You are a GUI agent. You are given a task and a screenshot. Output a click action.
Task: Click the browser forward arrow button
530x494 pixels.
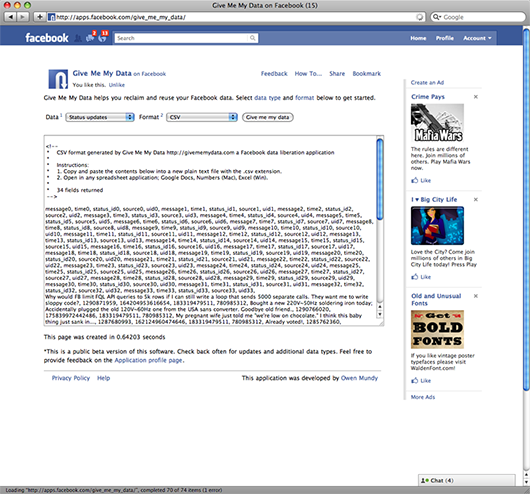pos(22,17)
